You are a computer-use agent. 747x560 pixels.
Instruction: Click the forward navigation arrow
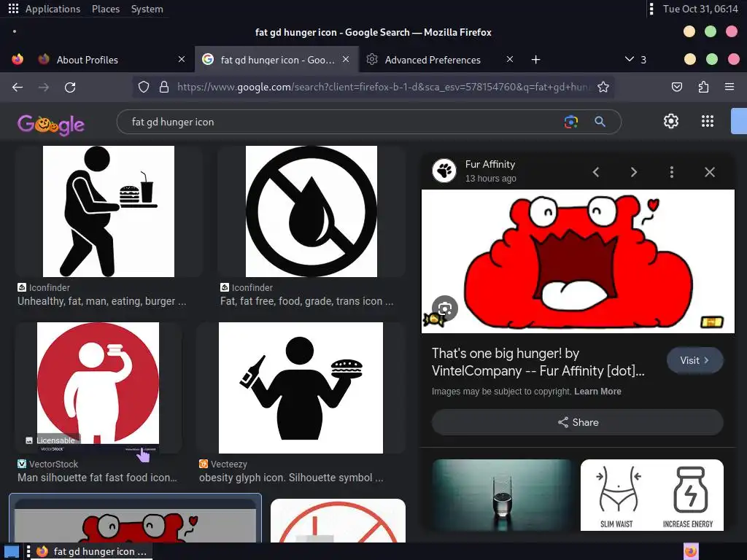click(43, 87)
